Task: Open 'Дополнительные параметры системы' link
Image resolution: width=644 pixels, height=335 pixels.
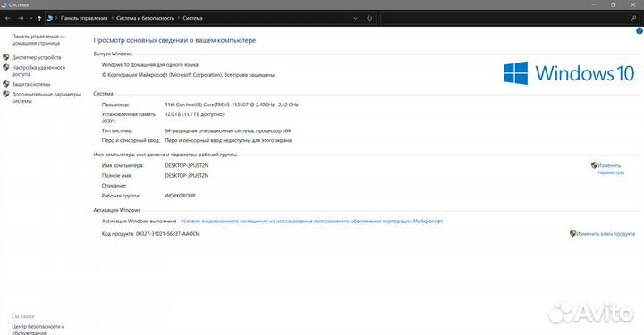Action: tap(46, 97)
